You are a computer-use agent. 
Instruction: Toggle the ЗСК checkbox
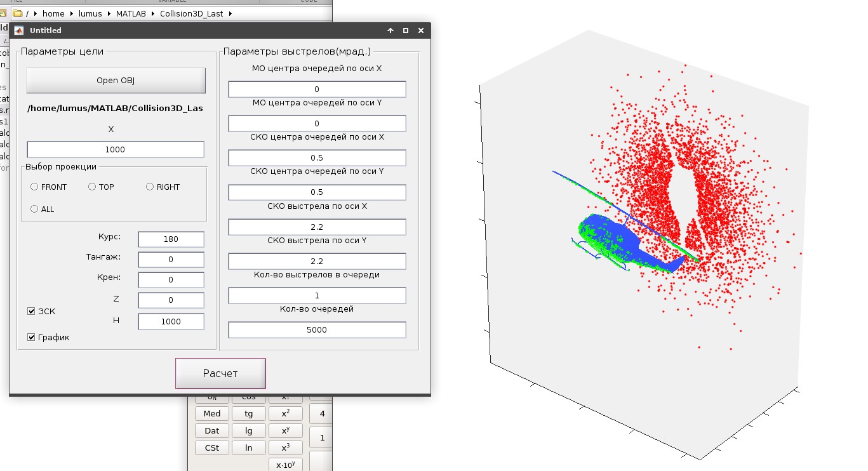(x=31, y=311)
